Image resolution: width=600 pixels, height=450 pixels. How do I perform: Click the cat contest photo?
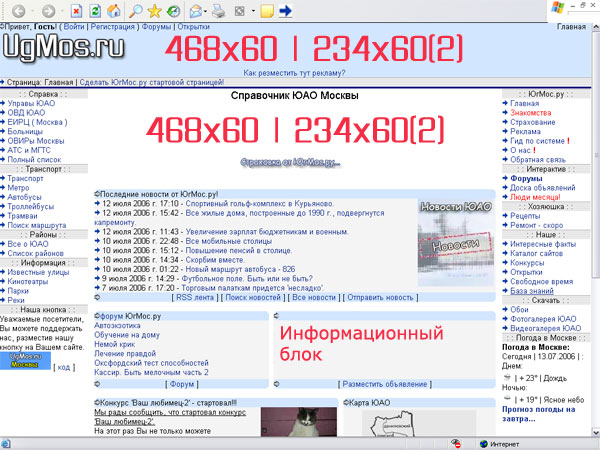coord(299,422)
